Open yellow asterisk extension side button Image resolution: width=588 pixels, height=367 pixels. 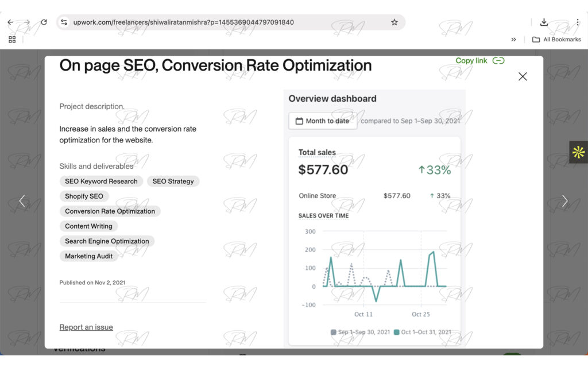coord(578,152)
